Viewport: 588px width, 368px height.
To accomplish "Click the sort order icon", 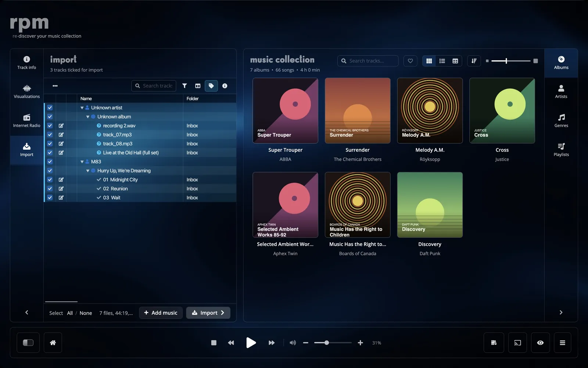I will 474,61.
